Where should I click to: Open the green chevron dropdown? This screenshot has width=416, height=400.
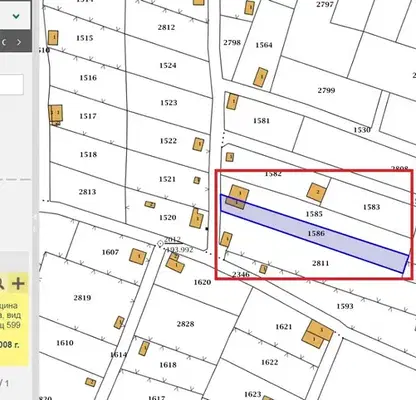[16, 16]
